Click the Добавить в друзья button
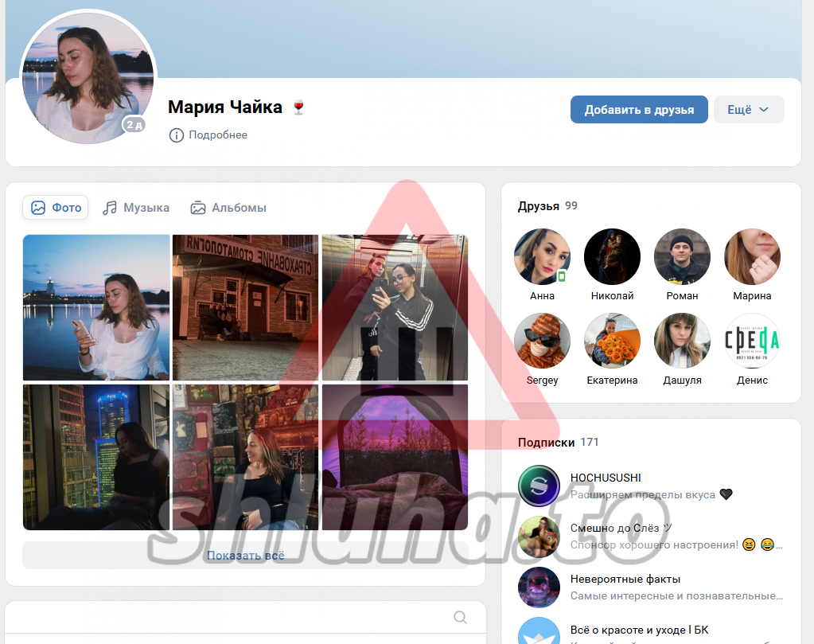This screenshot has height=644, width=814. pyautogui.click(x=639, y=110)
